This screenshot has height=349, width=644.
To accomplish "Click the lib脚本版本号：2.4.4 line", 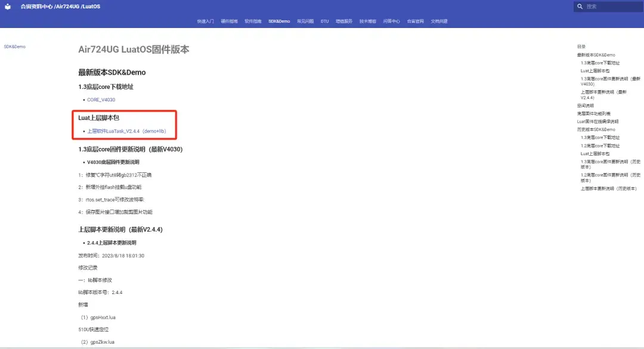I will (100, 293).
